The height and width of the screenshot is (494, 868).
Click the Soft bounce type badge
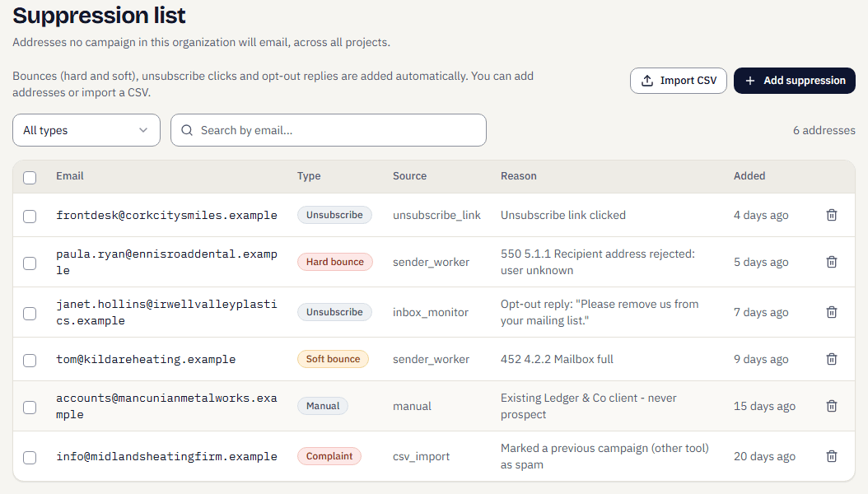pos(334,359)
